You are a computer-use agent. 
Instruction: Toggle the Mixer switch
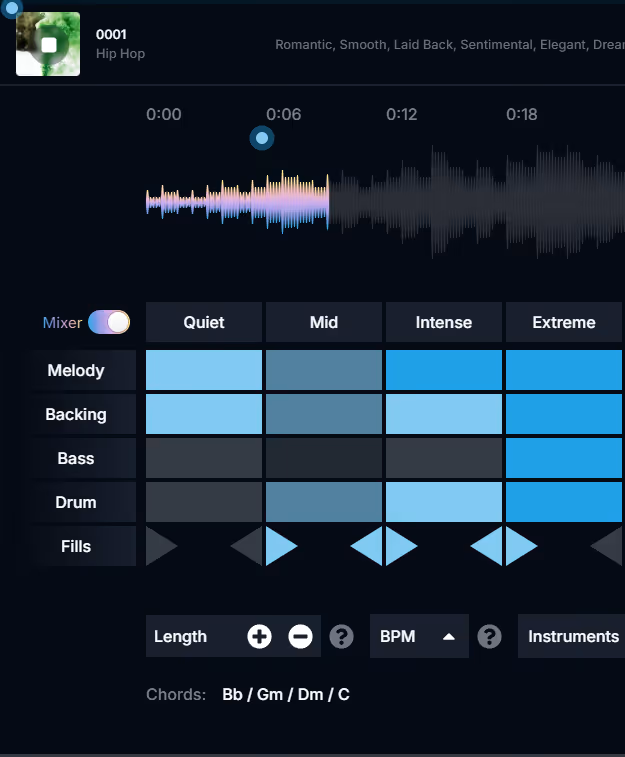[109, 322]
